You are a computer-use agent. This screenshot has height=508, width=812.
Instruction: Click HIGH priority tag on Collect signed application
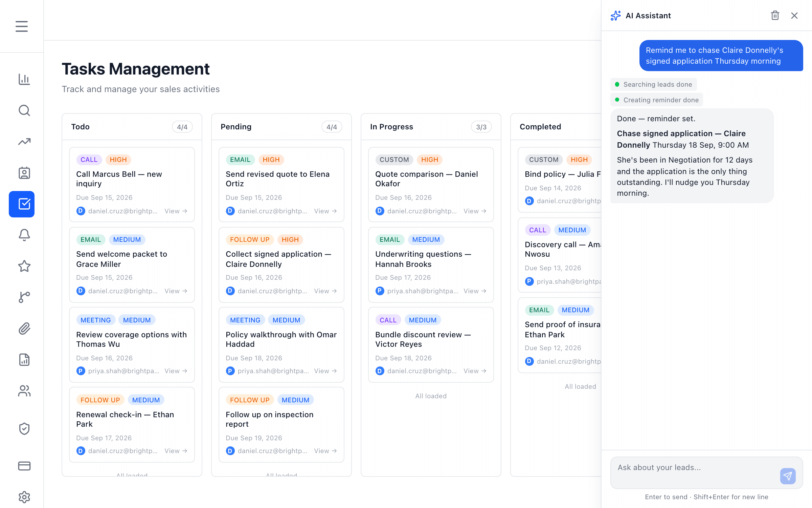(290, 239)
